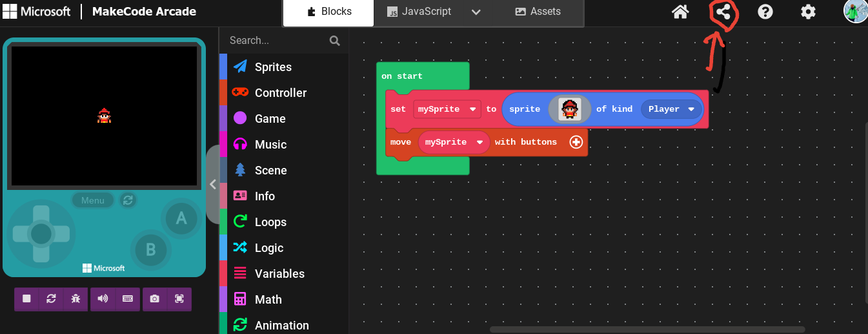868x334 pixels.
Task: Stop the simulator
Action: (x=27, y=298)
